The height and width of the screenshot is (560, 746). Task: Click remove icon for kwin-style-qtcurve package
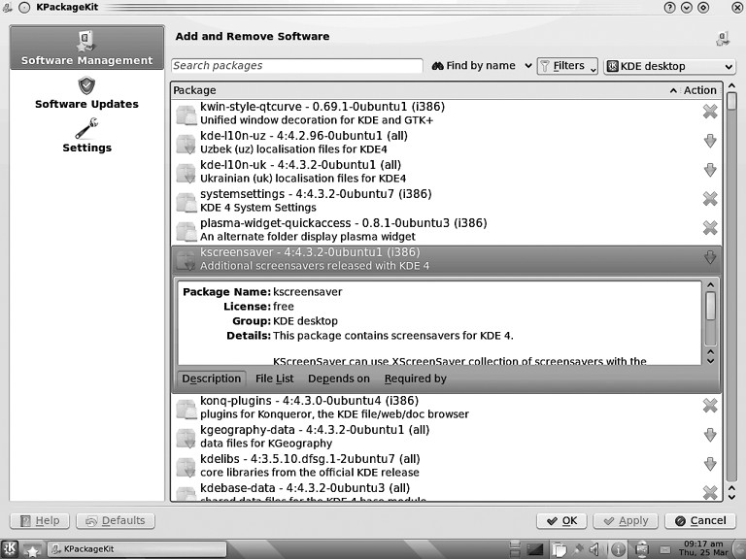(710, 112)
